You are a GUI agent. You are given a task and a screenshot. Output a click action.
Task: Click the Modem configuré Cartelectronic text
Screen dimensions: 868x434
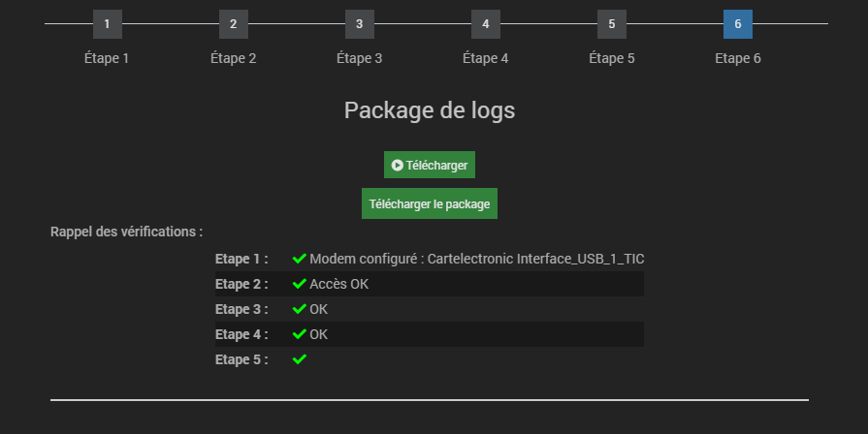477,259
